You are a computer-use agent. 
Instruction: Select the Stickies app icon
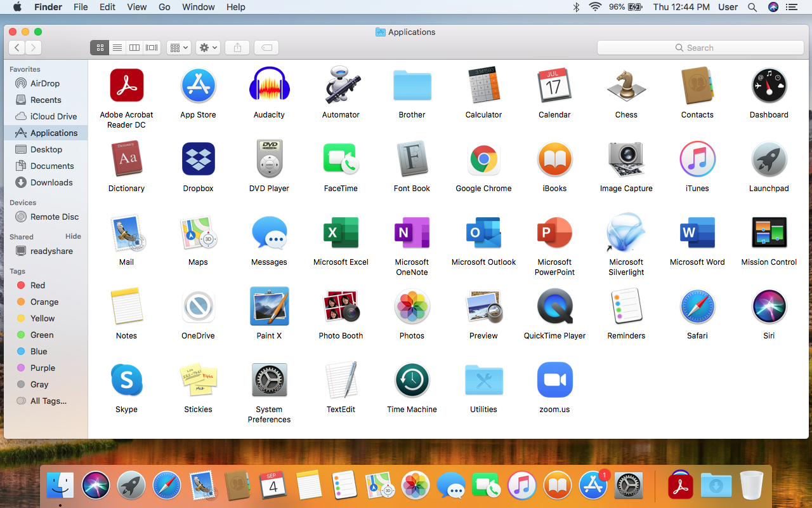[198, 380]
